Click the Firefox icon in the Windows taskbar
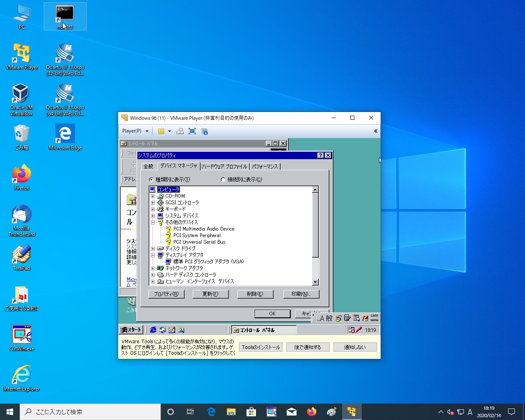 pos(312,412)
